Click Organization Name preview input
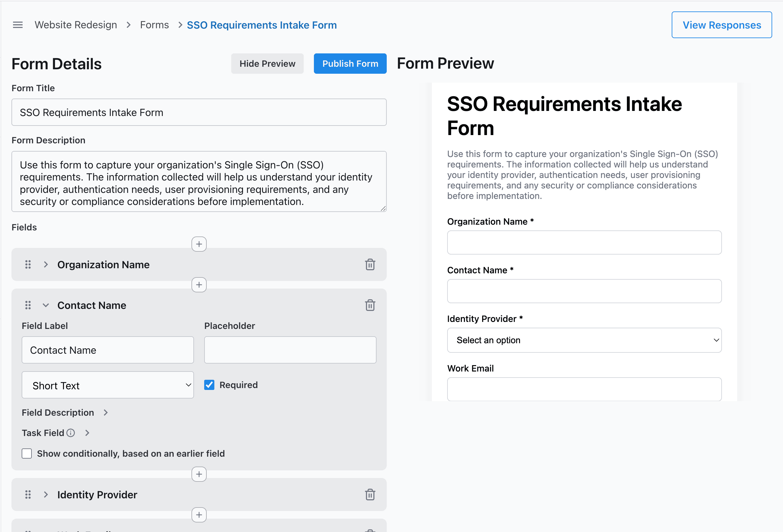 coord(584,242)
